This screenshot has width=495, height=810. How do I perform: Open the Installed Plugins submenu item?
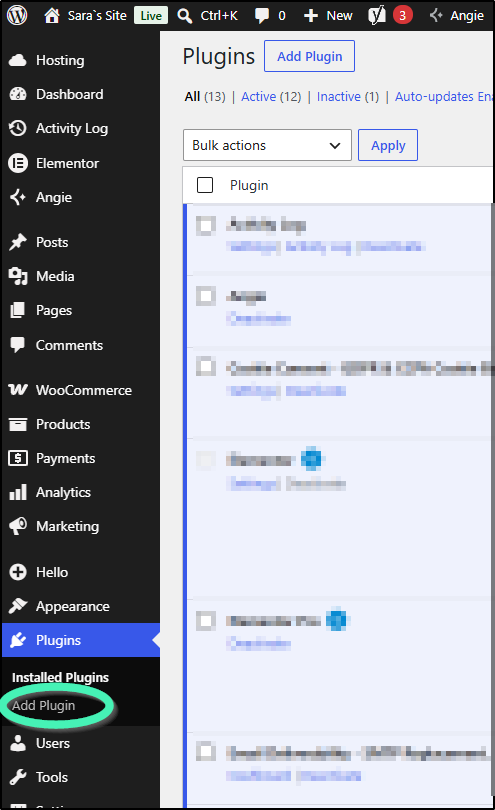click(60, 677)
